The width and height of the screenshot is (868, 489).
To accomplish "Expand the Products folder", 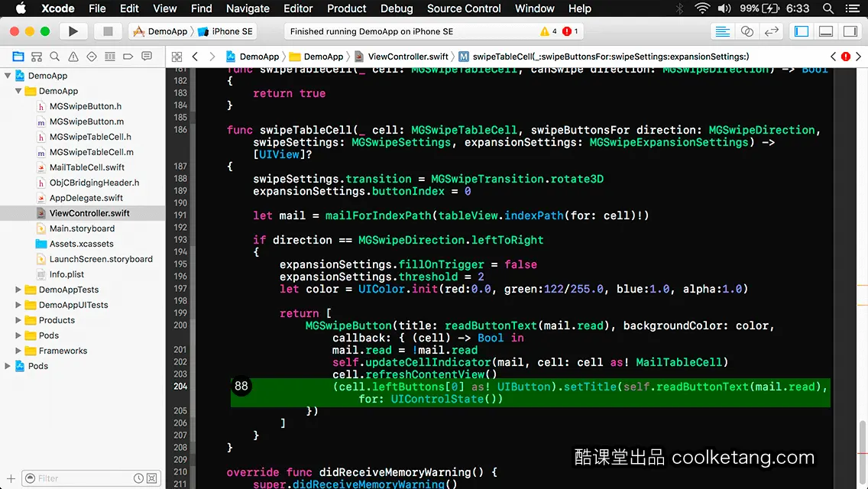I will pos(18,320).
